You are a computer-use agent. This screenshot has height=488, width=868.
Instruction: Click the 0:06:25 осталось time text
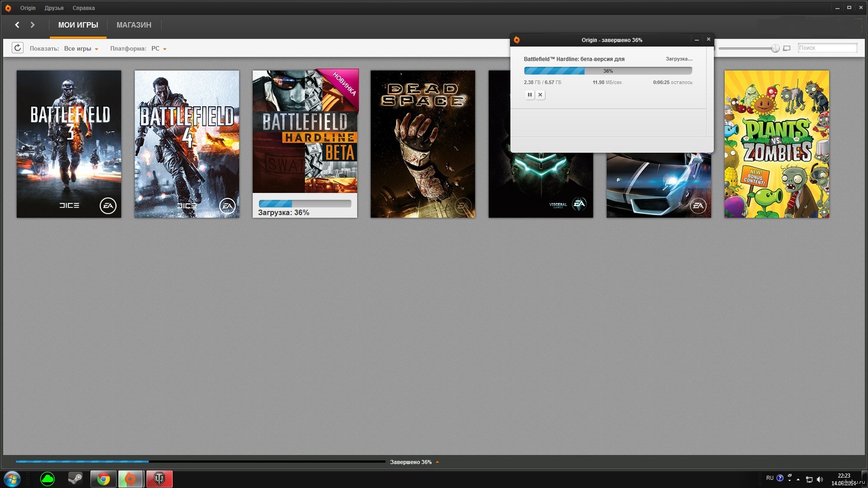tap(673, 82)
